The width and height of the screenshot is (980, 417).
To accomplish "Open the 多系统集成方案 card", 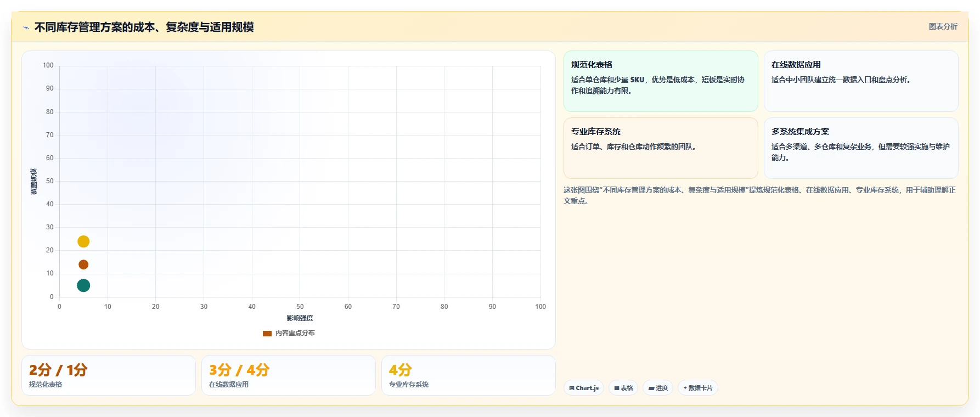I will coord(861,148).
